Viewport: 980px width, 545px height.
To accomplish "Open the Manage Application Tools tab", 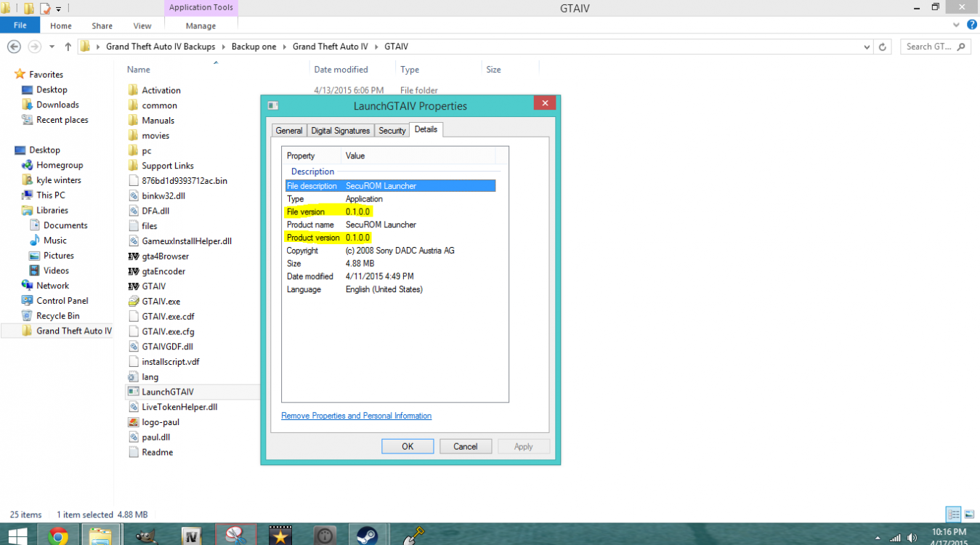I will [201, 25].
